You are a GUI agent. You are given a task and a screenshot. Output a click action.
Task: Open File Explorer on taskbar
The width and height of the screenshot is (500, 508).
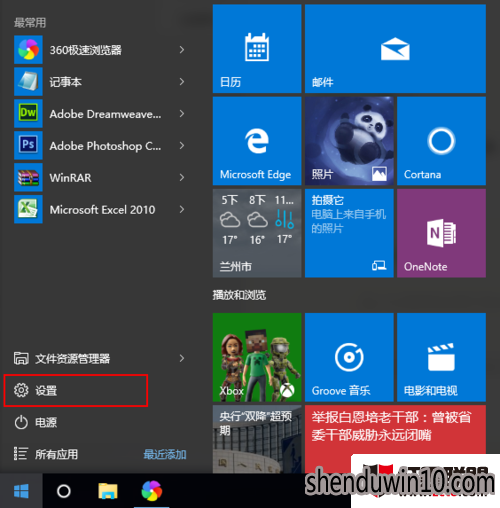click(108, 491)
